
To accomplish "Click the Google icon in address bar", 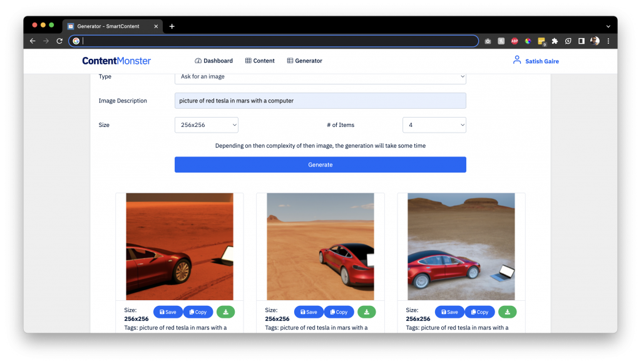I will pyautogui.click(x=76, y=41).
